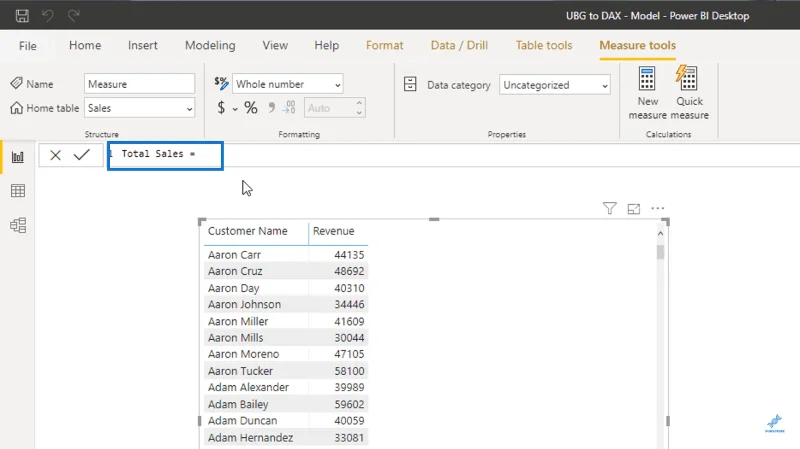This screenshot has width=800, height=449.
Task: Cancel the formula with the X icon
Action: [x=56, y=155]
